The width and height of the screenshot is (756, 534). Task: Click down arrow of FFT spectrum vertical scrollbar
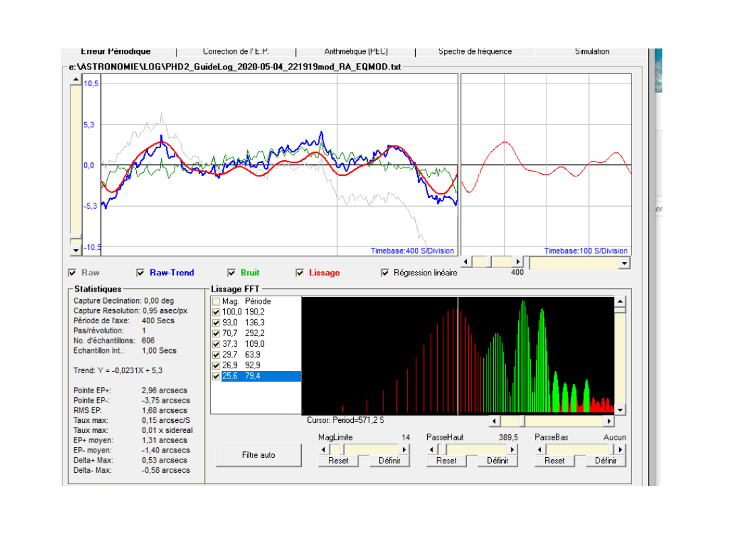click(x=620, y=409)
